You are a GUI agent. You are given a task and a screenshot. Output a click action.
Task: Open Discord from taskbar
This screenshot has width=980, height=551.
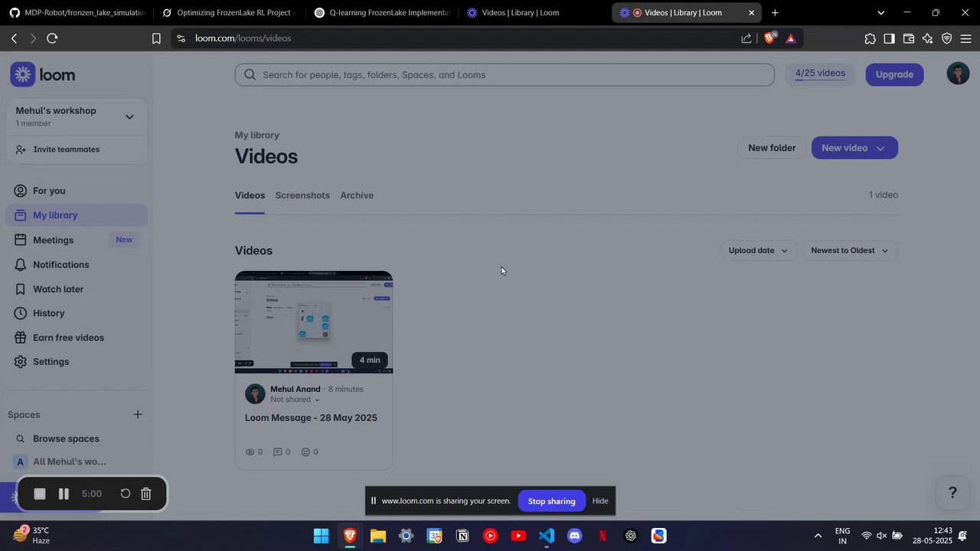(x=574, y=536)
